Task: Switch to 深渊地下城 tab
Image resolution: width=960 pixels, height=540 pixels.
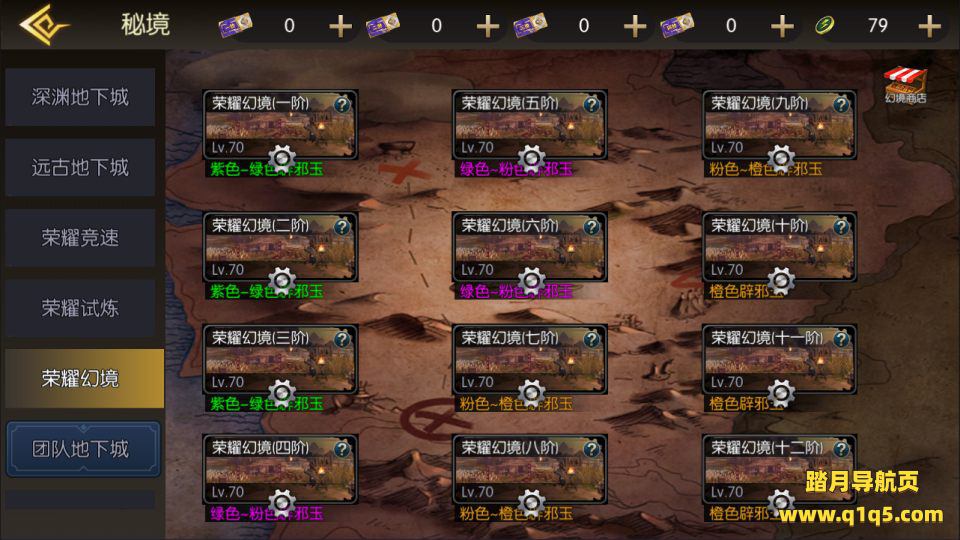Action: pos(80,97)
